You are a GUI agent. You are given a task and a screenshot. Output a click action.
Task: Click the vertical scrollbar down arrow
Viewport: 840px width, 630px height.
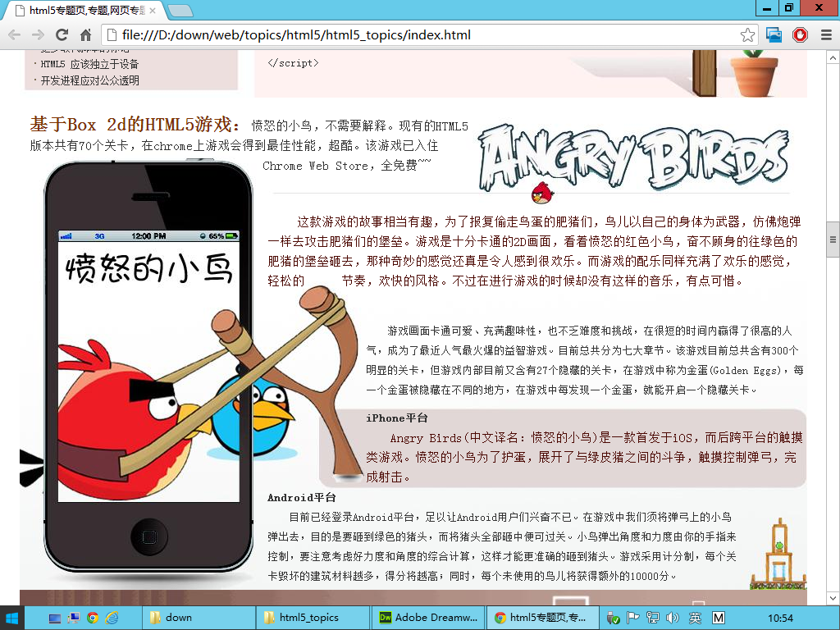click(833, 598)
